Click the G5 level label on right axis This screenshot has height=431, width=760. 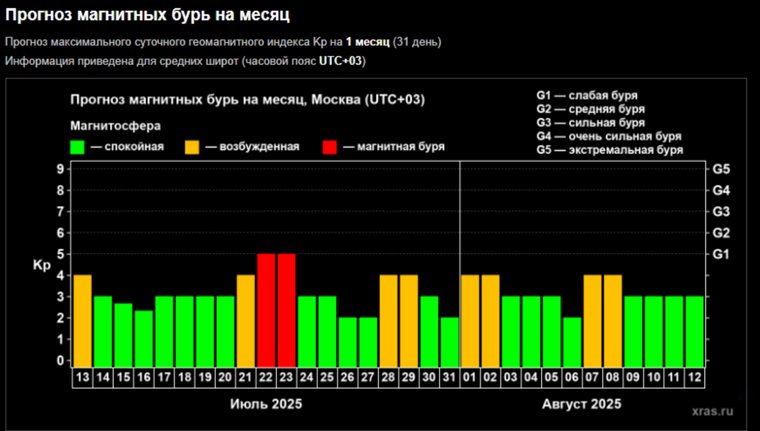tap(720, 169)
